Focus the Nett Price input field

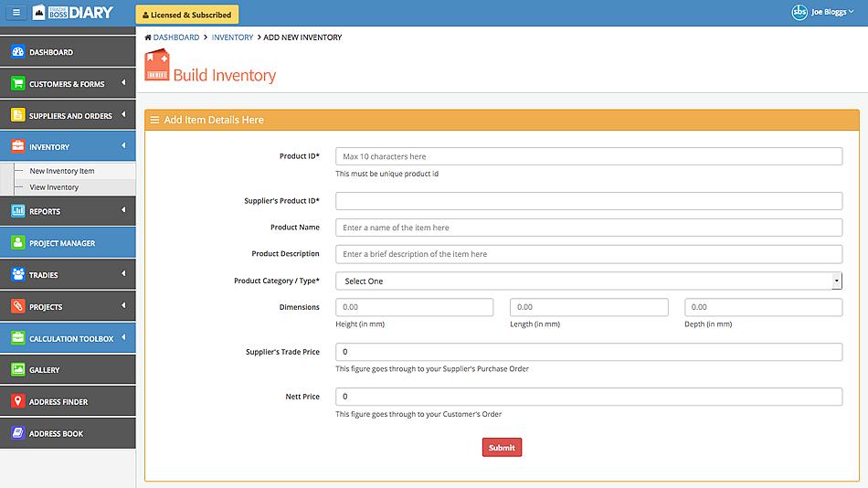point(587,397)
